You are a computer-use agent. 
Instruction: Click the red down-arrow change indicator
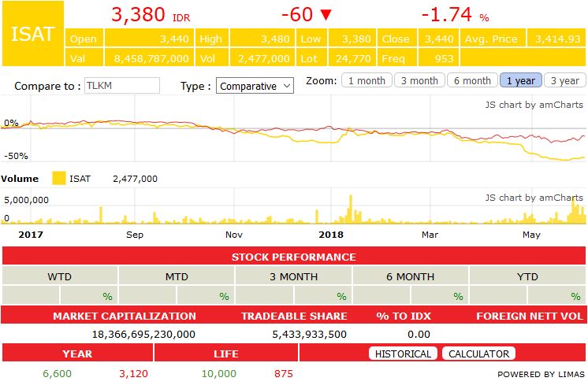326,15
